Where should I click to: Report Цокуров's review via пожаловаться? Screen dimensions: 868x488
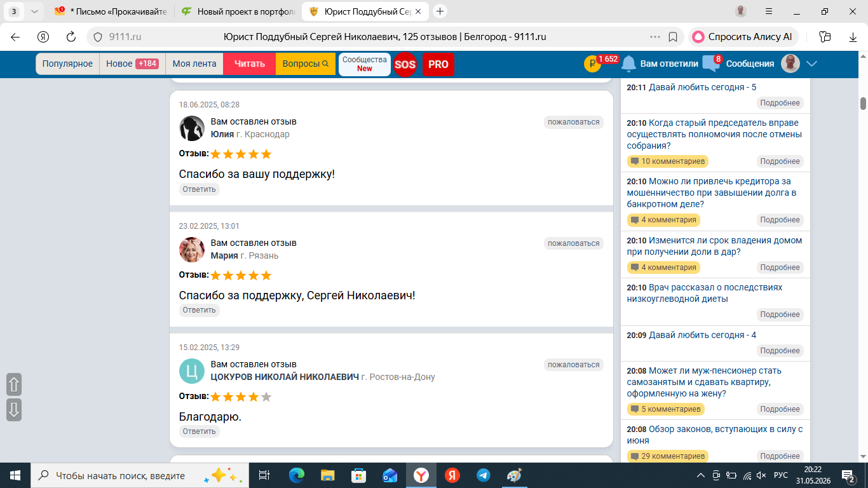(573, 365)
